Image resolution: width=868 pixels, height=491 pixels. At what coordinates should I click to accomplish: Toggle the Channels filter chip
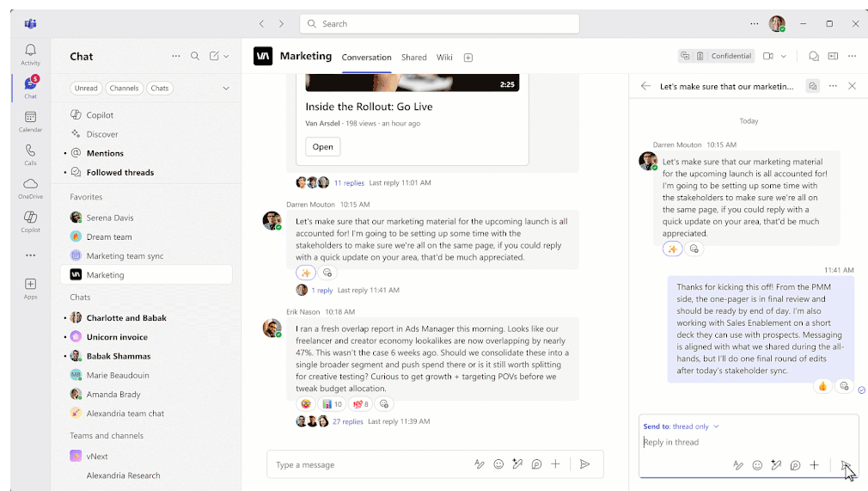pos(124,88)
